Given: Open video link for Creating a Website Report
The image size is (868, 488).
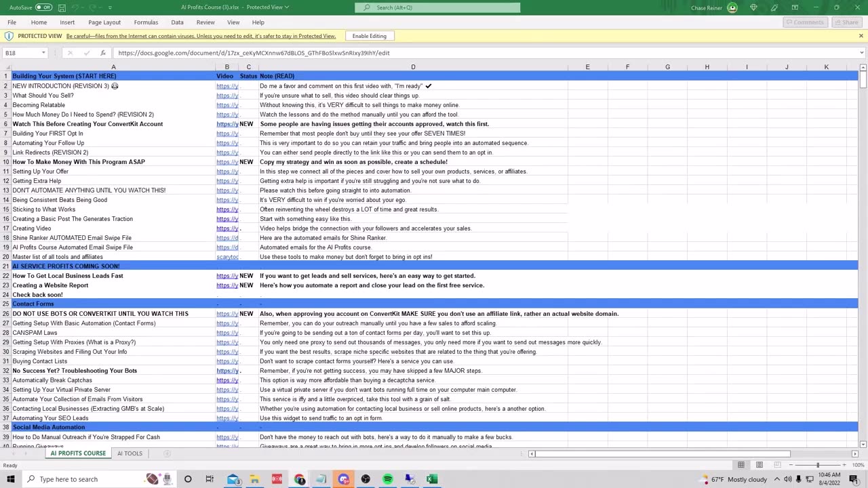Looking at the screenshot, I should tap(227, 285).
